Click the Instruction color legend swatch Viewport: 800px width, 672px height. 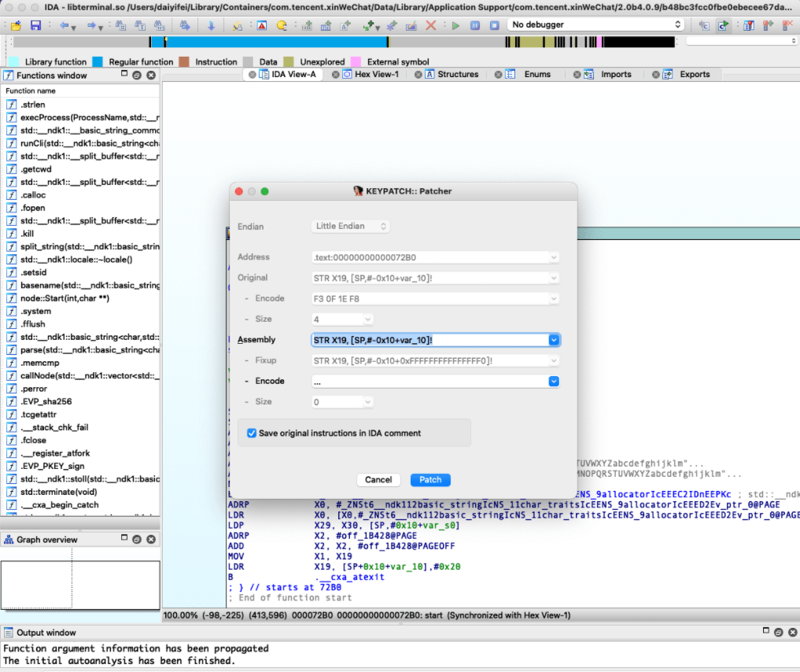[x=184, y=61]
